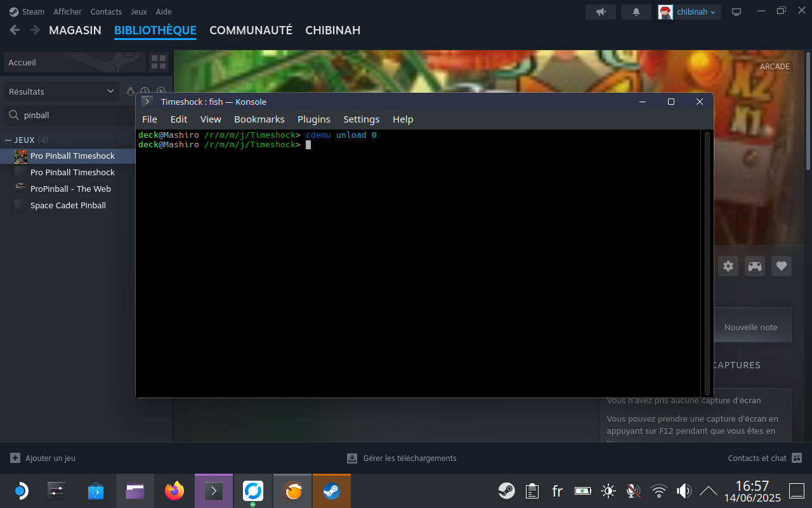Click the Konsole window terminal icon

click(x=147, y=102)
